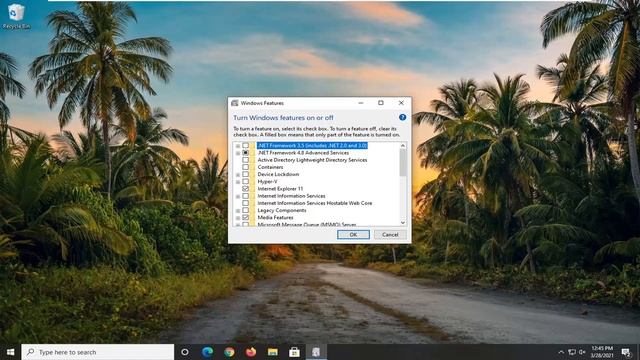
Task: Expand the Internet Information Services node
Action: click(x=238, y=196)
